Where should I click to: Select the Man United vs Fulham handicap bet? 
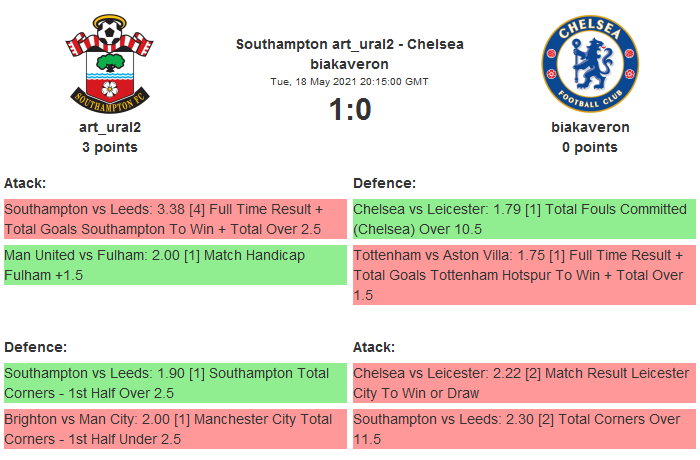[x=175, y=265]
